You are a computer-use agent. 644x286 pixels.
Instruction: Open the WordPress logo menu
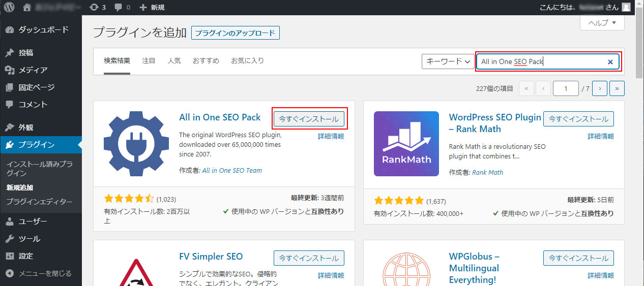pos(9,7)
